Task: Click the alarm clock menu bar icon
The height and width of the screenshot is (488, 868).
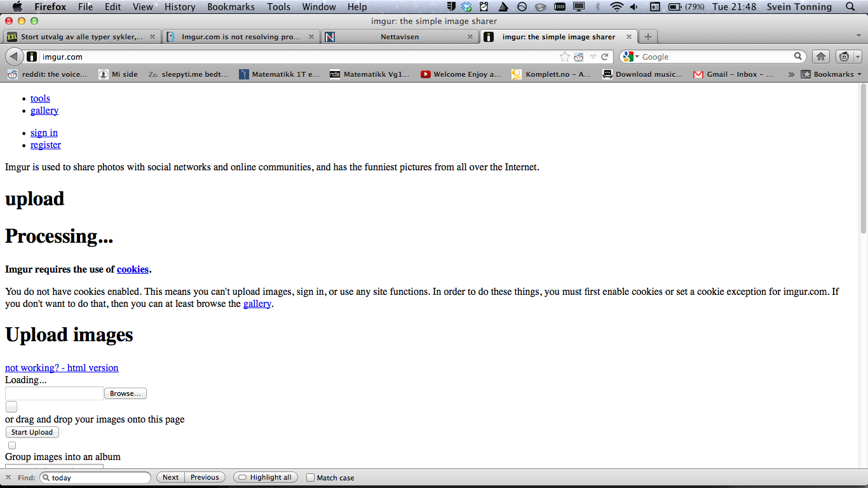Action: pyautogui.click(x=484, y=7)
